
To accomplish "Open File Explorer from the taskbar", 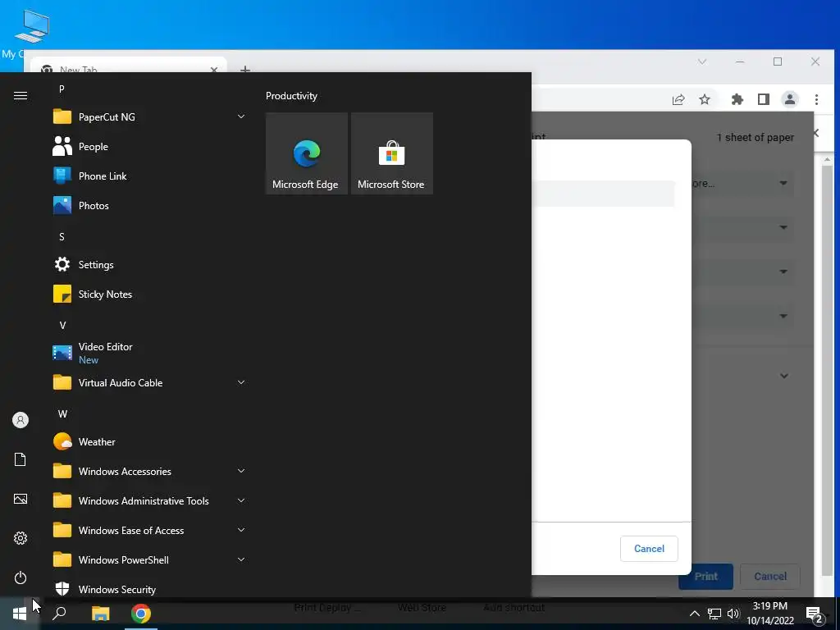I will tap(100, 614).
